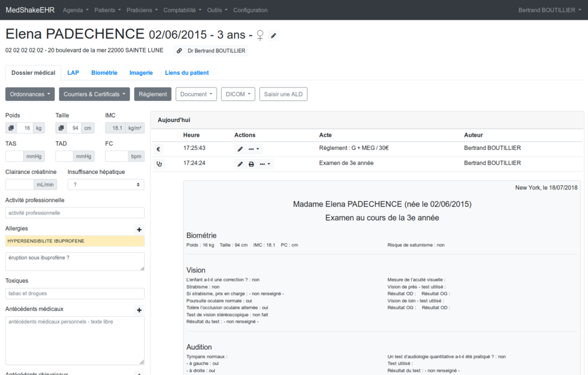Open the Courriers & Certificats dropdown
The width and height of the screenshot is (588, 375).
point(96,94)
